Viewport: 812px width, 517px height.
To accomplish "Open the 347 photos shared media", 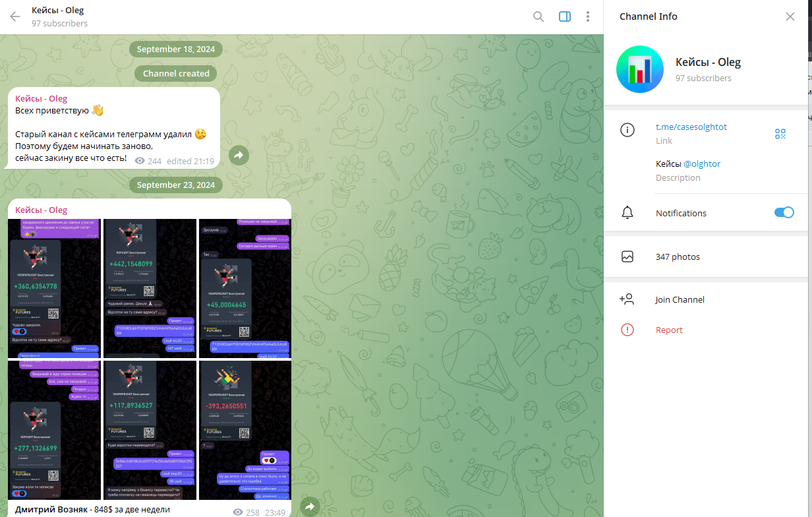I will 678,257.
